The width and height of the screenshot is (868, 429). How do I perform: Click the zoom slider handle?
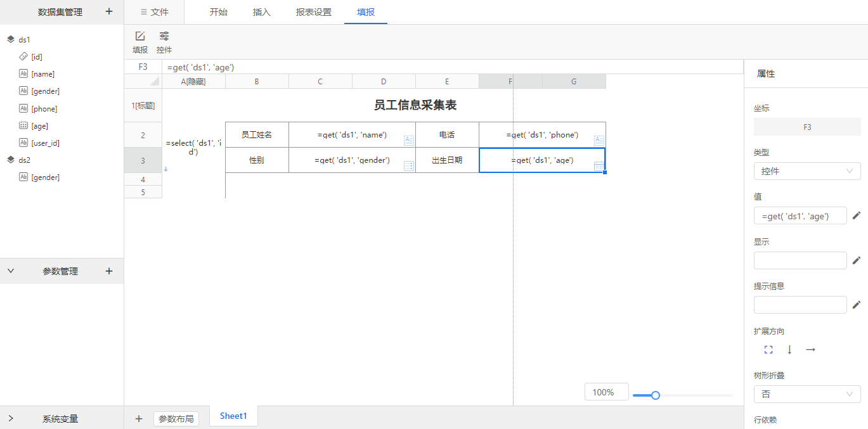(x=656, y=395)
